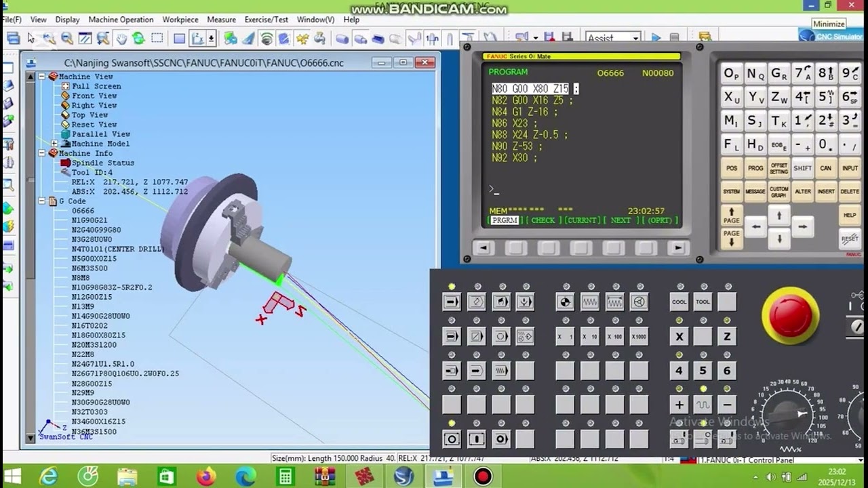Screen dimensions: 868x488
Task: Expand the Machine Model tree node
Action: (x=54, y=144)
